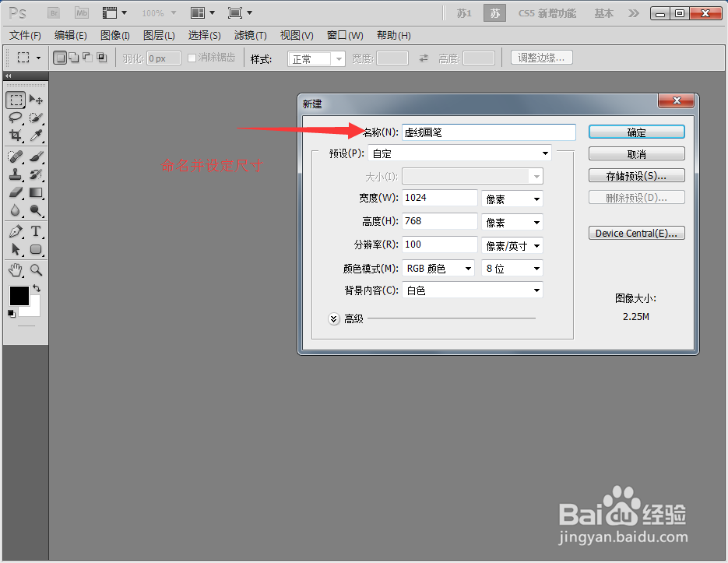Select the Horizontal Type tool
Image resolution: width=728 pixels, height=563 pixels.
[36, 231]
